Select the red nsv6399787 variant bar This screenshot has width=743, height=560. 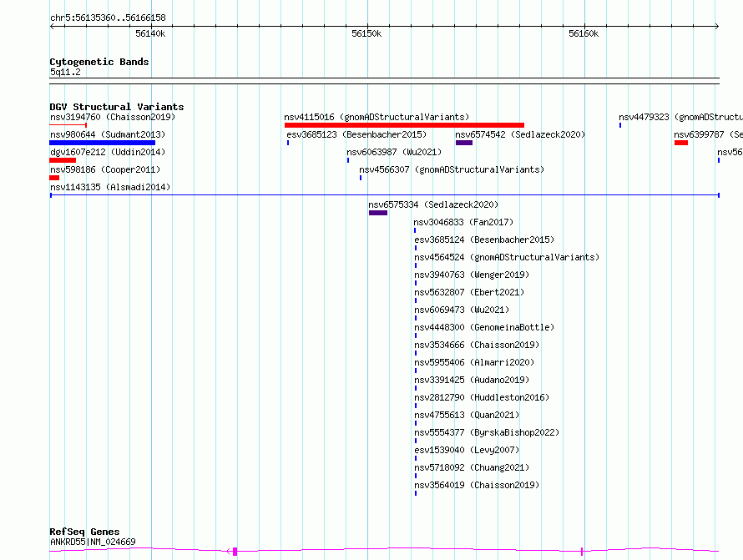[x=681, y=143]
